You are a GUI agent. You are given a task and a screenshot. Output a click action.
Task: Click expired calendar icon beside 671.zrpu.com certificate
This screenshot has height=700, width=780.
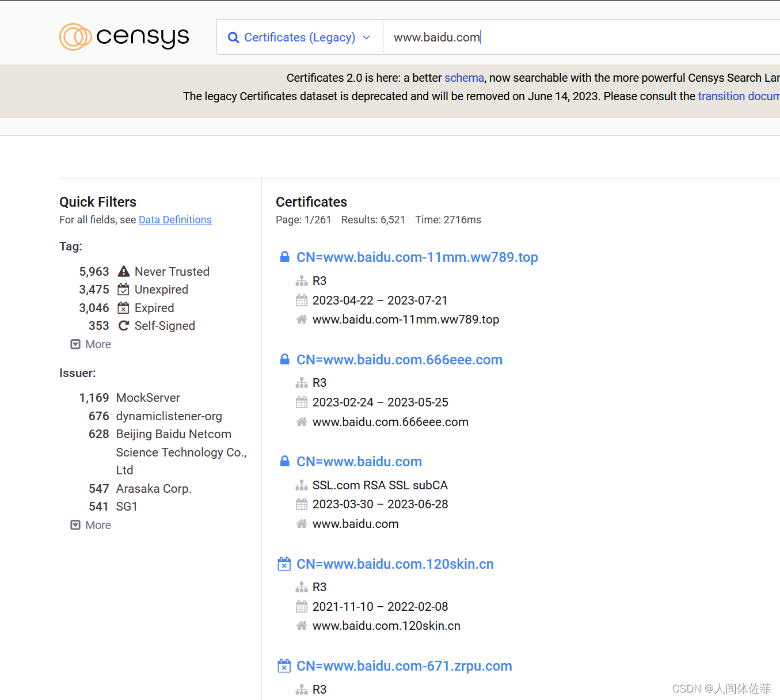[284, 665]
